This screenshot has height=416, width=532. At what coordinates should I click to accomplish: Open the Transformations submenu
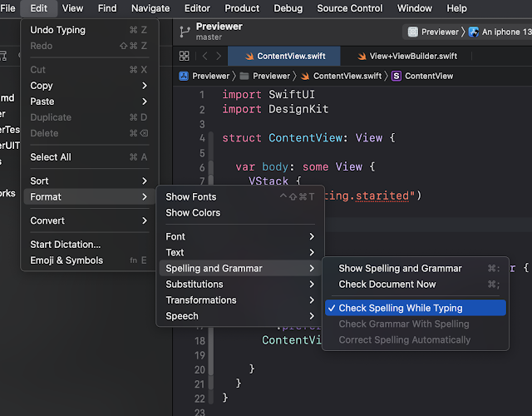(240, 300)
